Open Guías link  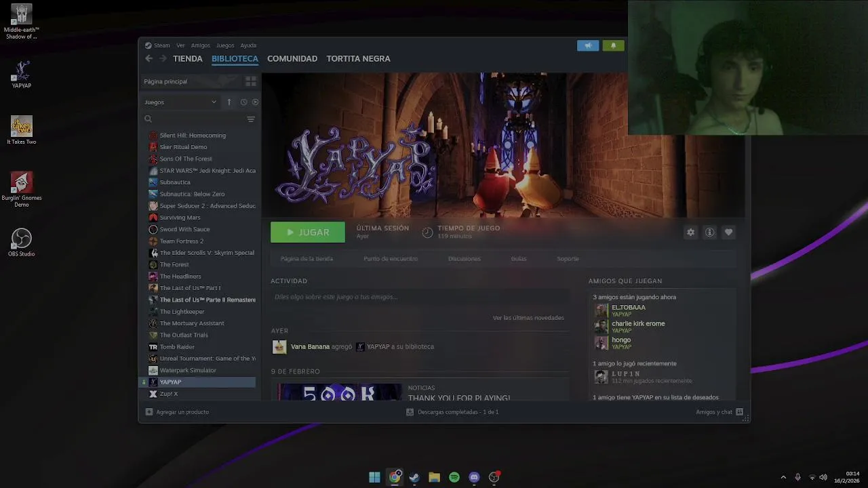tap(519, 259)
